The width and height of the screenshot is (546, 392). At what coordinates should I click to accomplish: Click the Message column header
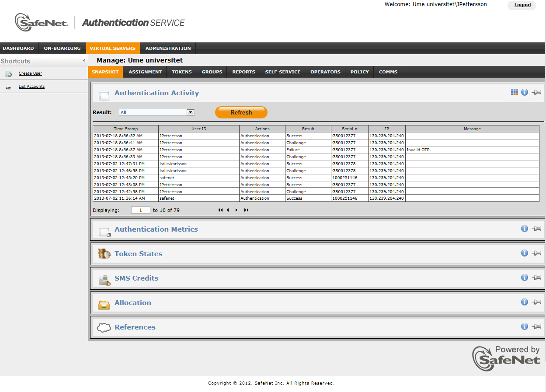pos(472,129)
